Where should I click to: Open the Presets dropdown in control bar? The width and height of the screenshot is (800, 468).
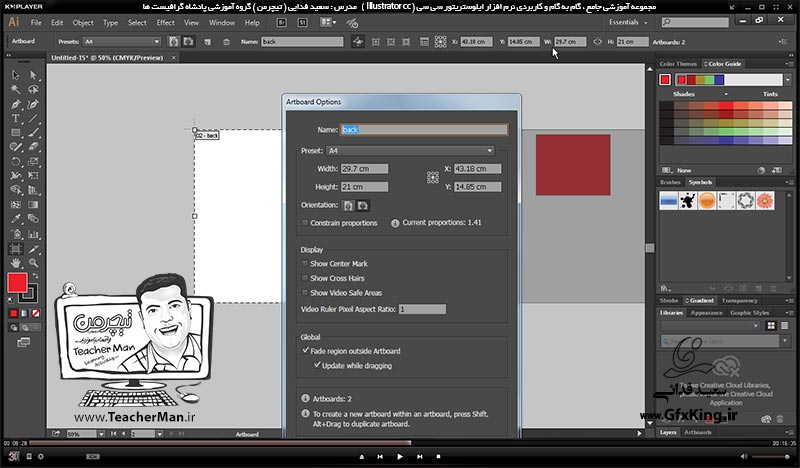click(x=122, y=42)
